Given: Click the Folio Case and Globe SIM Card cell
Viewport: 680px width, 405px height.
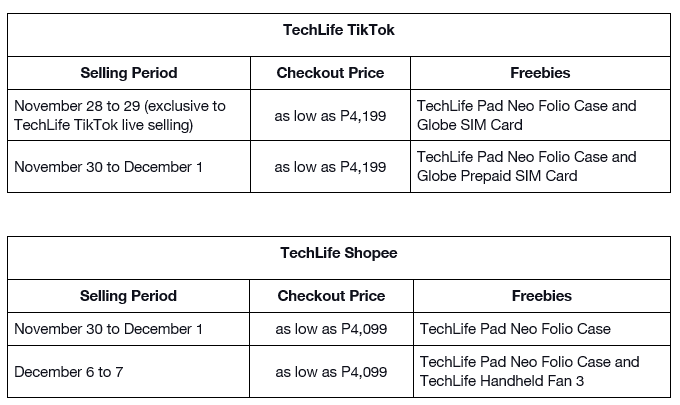Looking at the screenshot, I should pyautogui.click(x=526, y=115).
